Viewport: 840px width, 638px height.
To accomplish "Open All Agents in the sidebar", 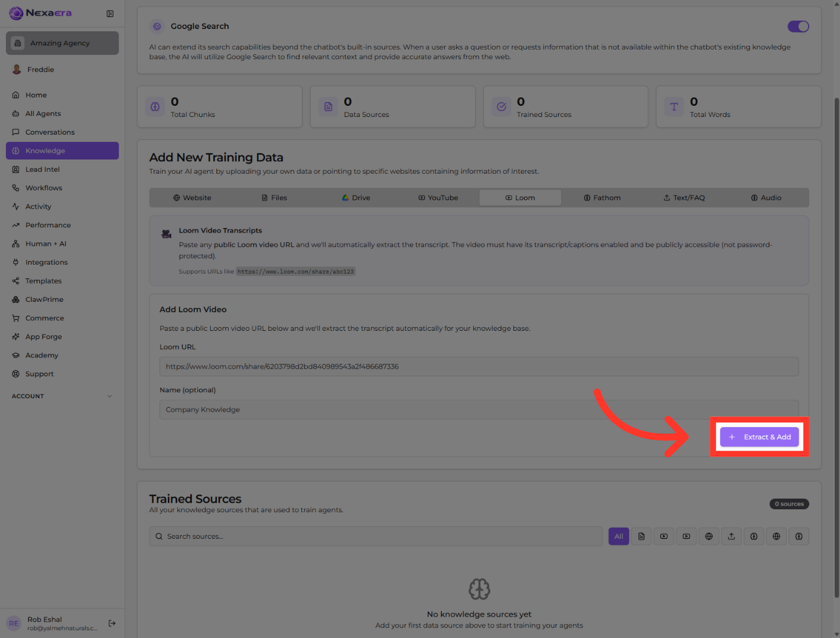I will click(x=63, y=113).
